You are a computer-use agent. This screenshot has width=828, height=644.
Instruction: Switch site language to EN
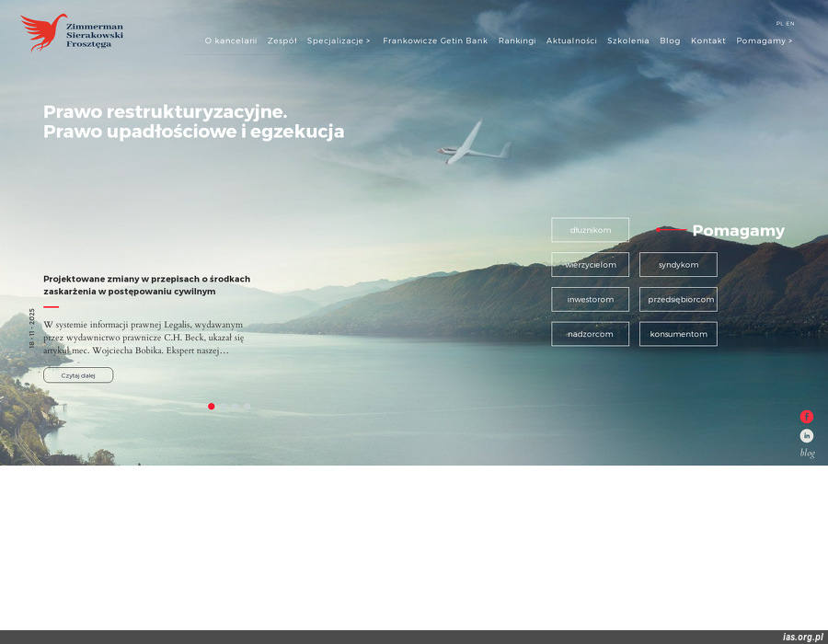click(791, 24)
